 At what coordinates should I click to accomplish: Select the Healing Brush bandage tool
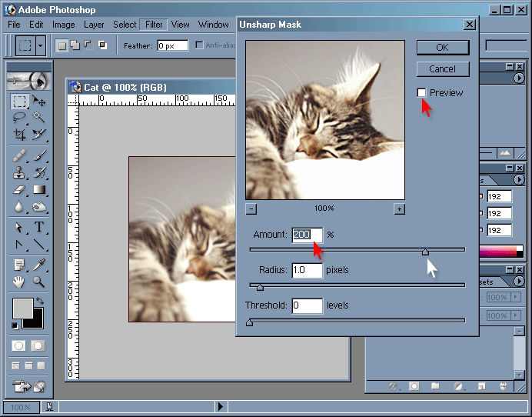click(19, 156)
